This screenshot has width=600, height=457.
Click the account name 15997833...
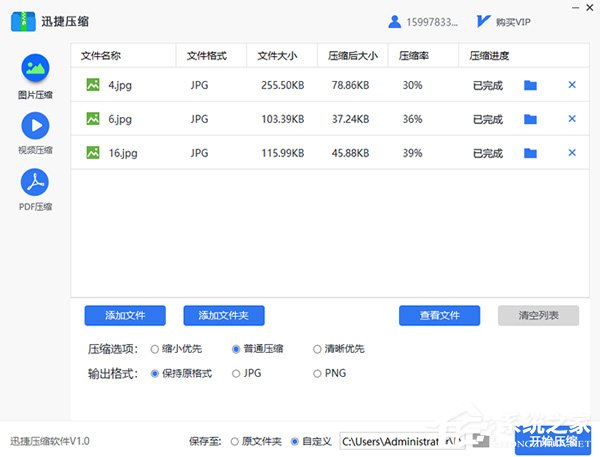(432, 22)
